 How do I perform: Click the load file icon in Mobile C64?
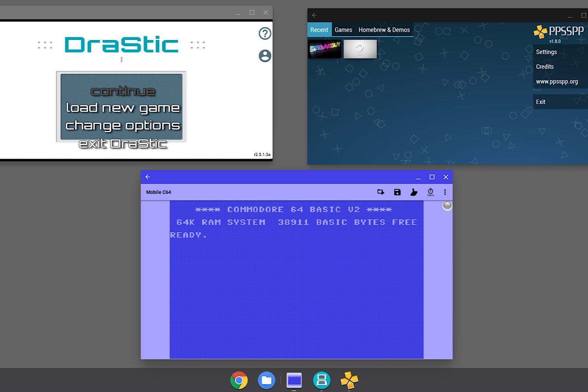381,192
